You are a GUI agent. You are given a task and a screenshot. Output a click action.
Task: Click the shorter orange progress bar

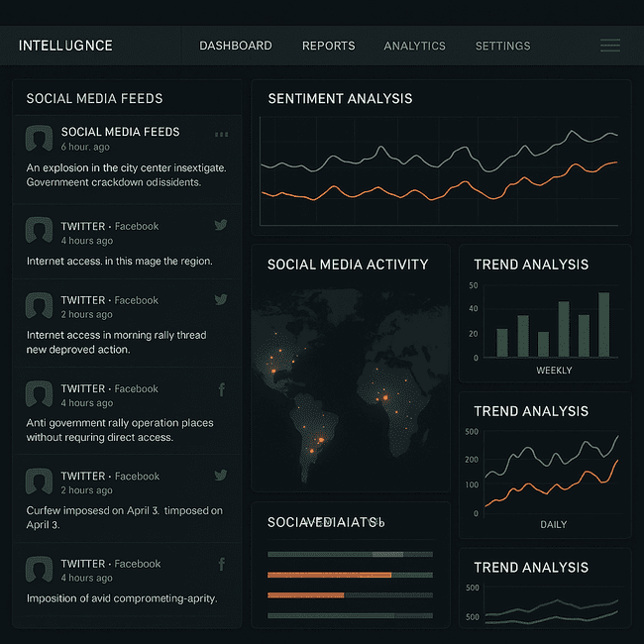305,595
